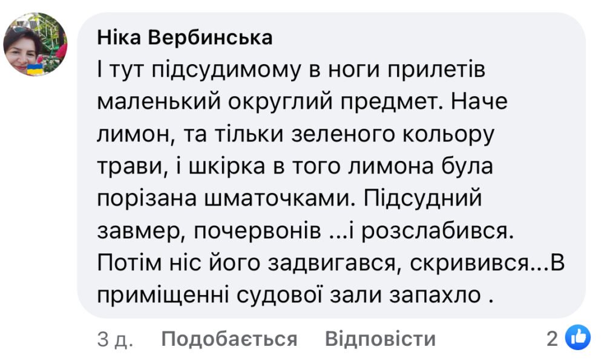Image resolution: width=610 pixels, height=364 pixels.
Task: Click the line "І тут підсудимому в ноги прилетів"
Action: [x=291, y=70]
